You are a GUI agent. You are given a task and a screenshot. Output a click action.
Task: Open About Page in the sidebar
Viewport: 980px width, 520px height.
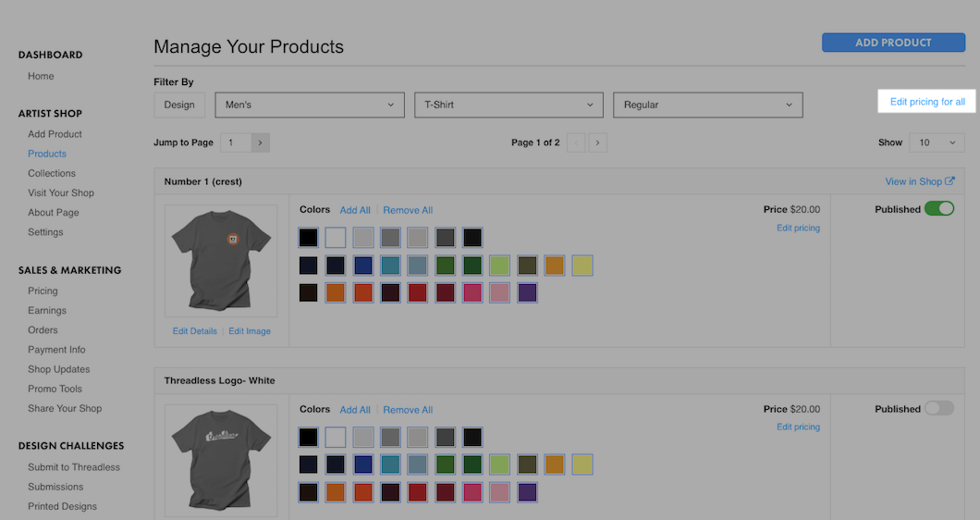click(53, 213)
